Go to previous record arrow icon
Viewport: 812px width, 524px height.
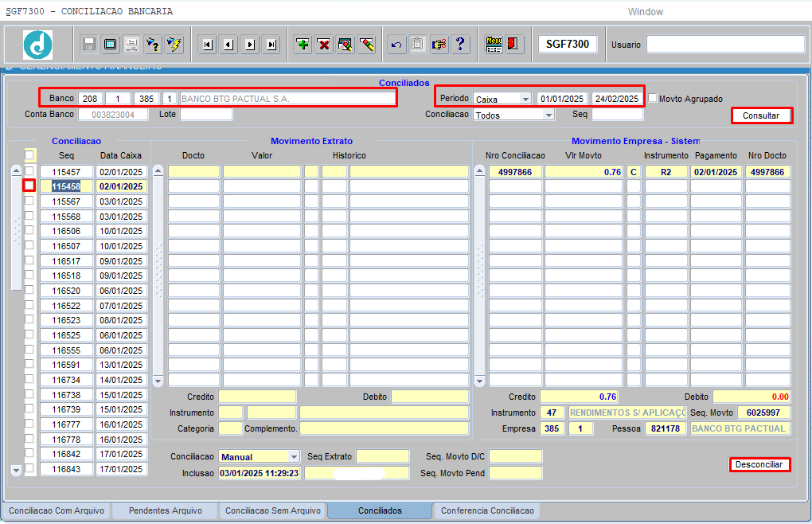click(228, 45)
